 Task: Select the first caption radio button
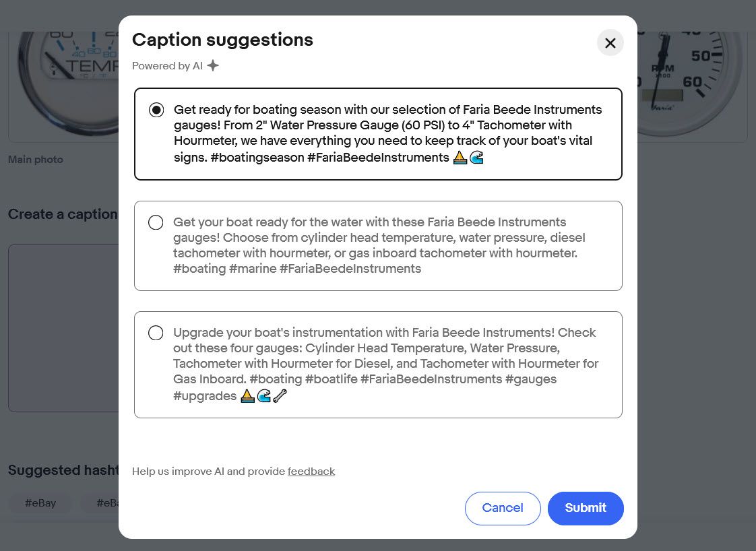tap(156, 110)
